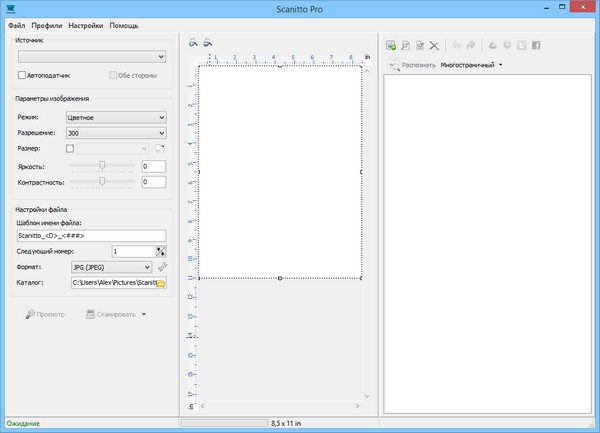Click the Facebook share icon
This screenshot has width=600, height=433.
536,45
